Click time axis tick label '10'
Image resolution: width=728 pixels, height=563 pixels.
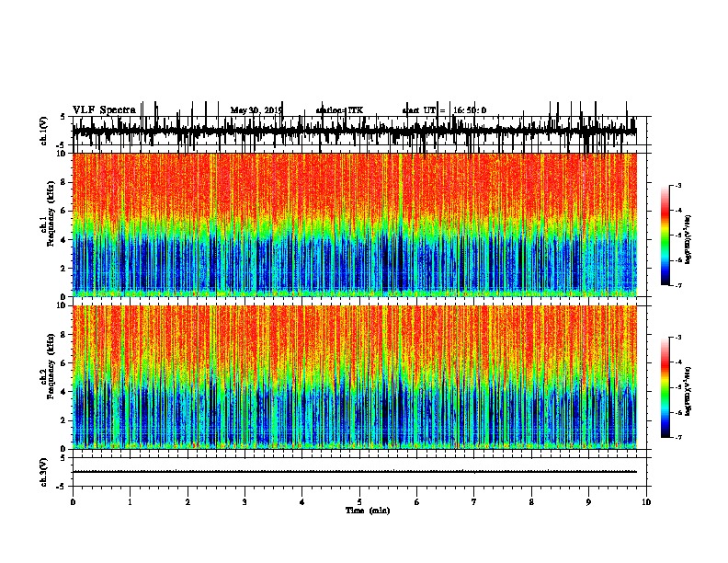point(646,501)
